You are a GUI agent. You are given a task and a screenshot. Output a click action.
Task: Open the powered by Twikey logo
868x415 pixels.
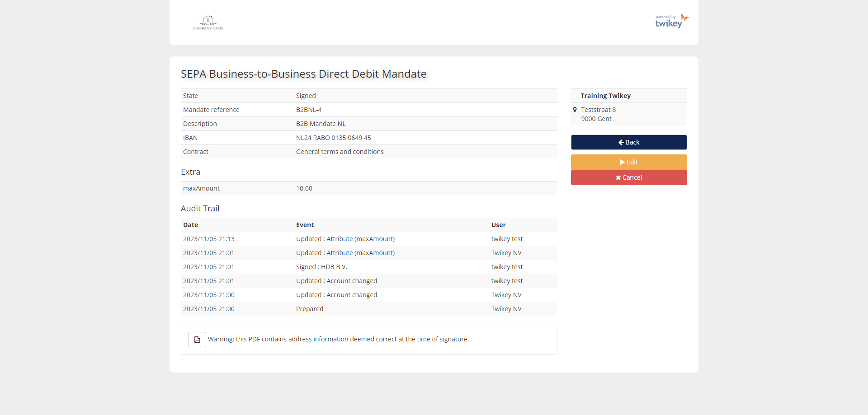(x=671, y=21)
